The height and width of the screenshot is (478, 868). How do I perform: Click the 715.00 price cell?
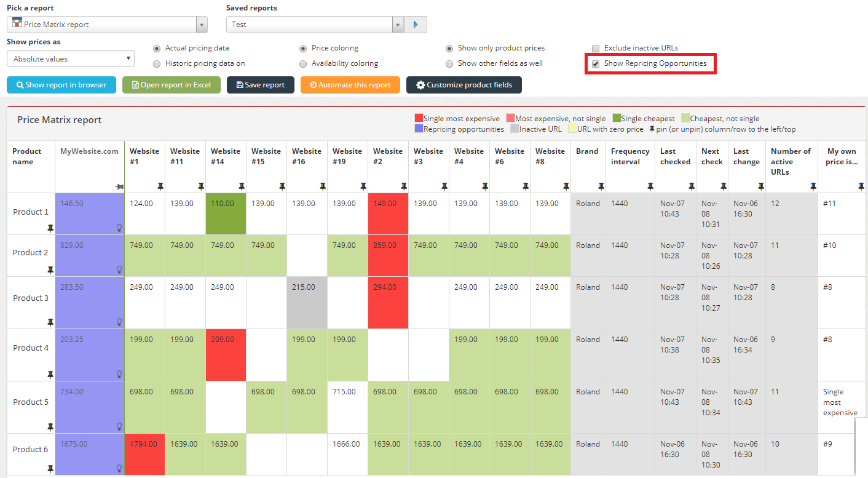coord(348,407)
